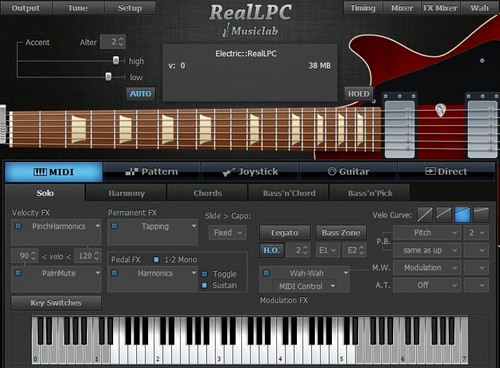Click the bridge pickup on guitar body

coord(483,128)
